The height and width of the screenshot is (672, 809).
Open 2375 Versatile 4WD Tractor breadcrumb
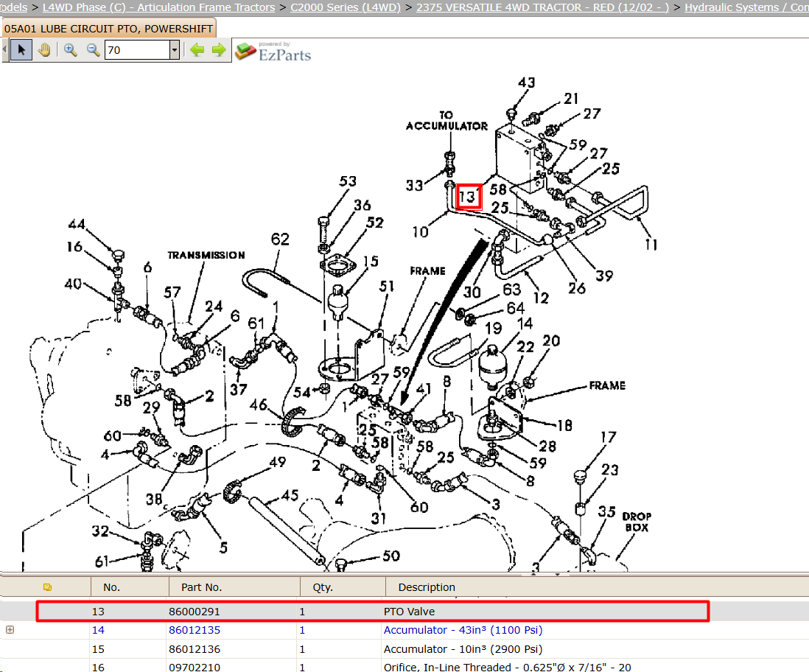coord(542,7)
